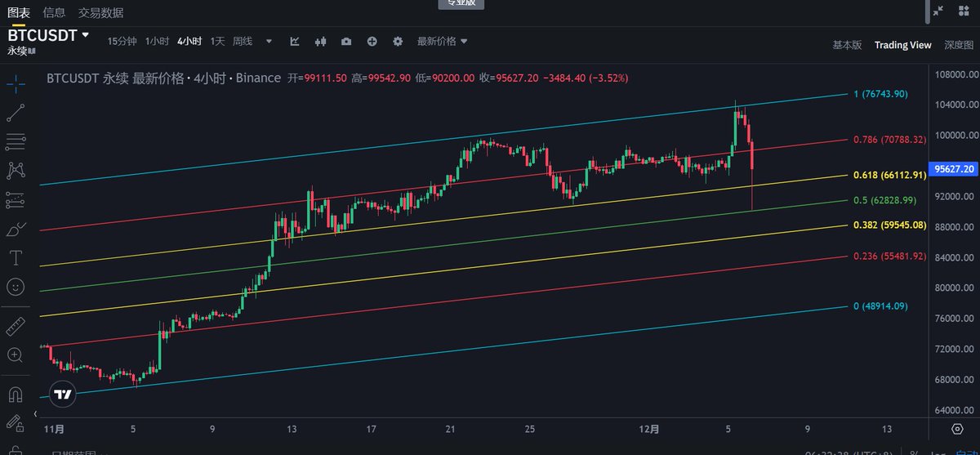980x455 pixels.
Task: Select the 0.618 (66112.91) level label
Action: pyautogui.click(x=889, y=175)
